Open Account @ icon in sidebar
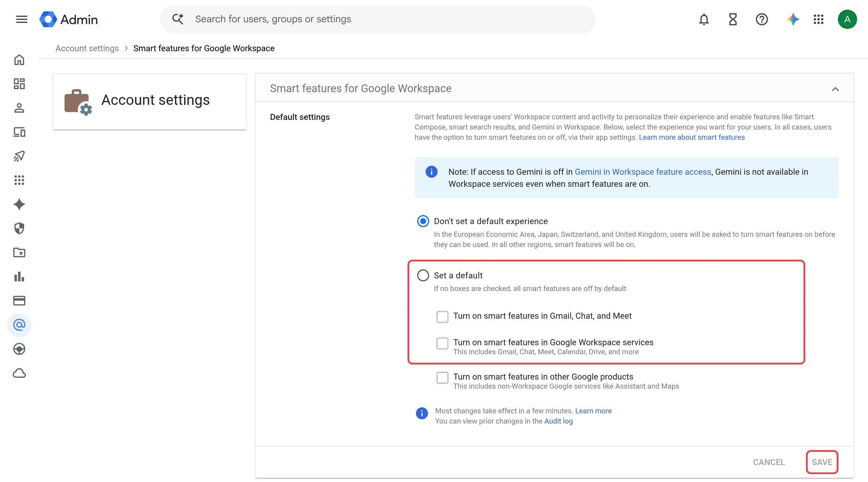Screen dimensions: 868x482 (19, 325)
